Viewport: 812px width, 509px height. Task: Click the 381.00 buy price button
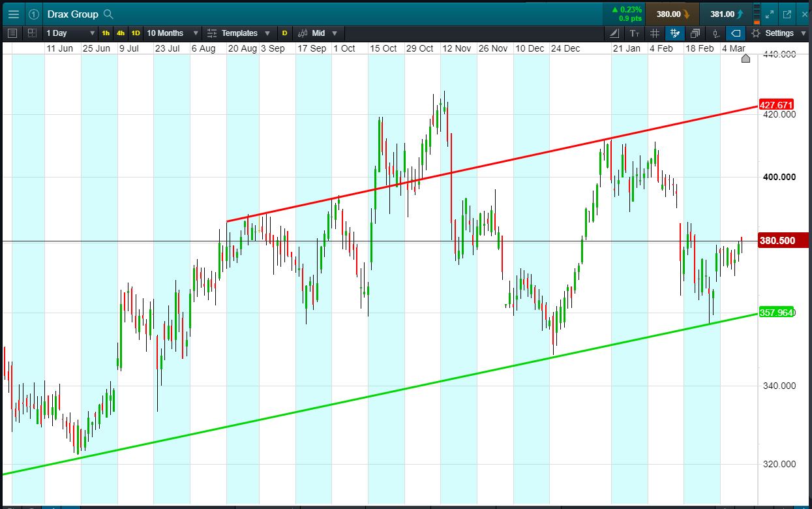pyautogui.click(x=727, y=14)
